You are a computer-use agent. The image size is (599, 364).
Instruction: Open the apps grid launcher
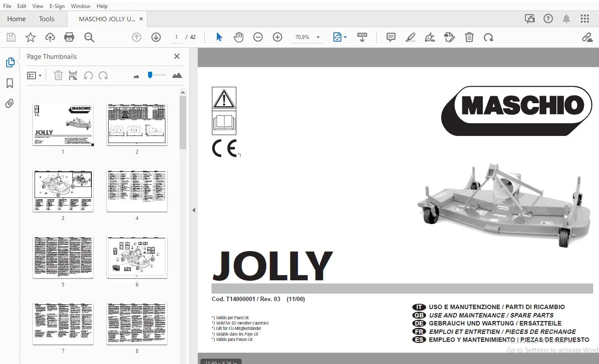tap(585, 19)
